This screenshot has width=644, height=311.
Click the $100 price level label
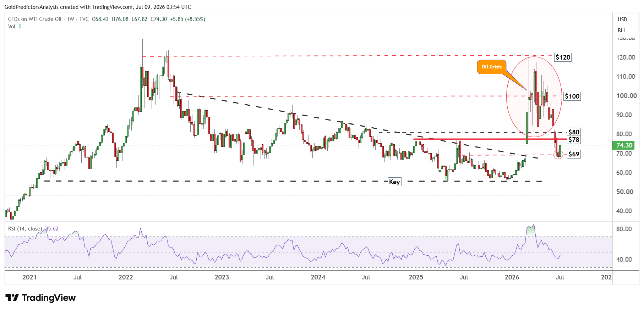572,96
